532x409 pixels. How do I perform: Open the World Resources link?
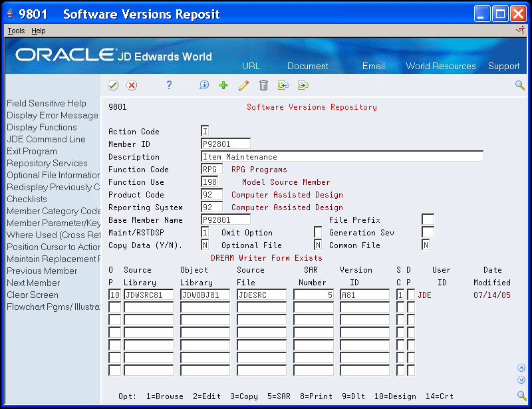pyautogui.click(x=441, y=66)
